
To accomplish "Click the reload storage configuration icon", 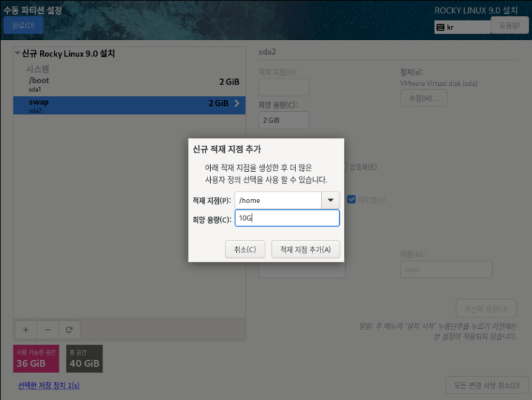I will [69, 329].
